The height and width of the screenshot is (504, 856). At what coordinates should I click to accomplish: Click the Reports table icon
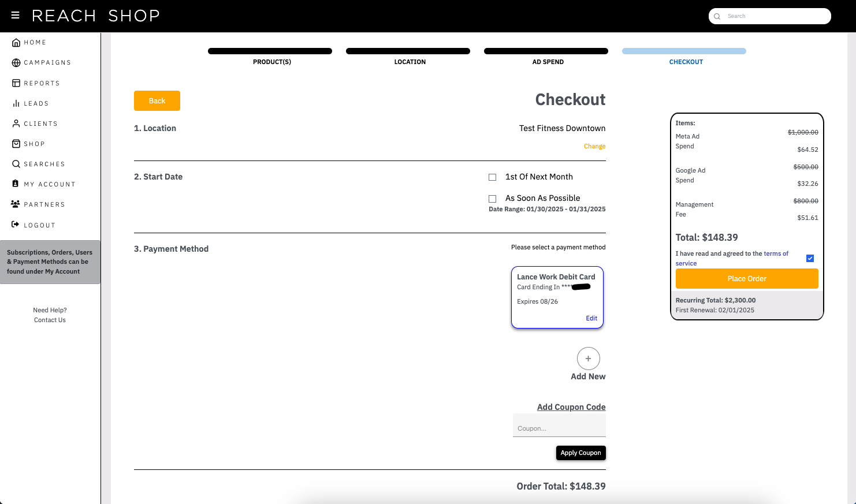click(x=16, y=83)
